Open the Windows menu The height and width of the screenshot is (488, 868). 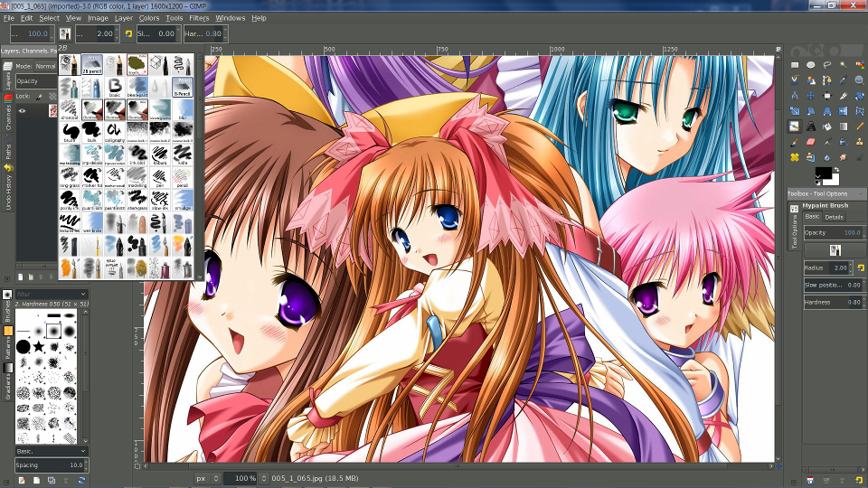click(x=231, y=18)
